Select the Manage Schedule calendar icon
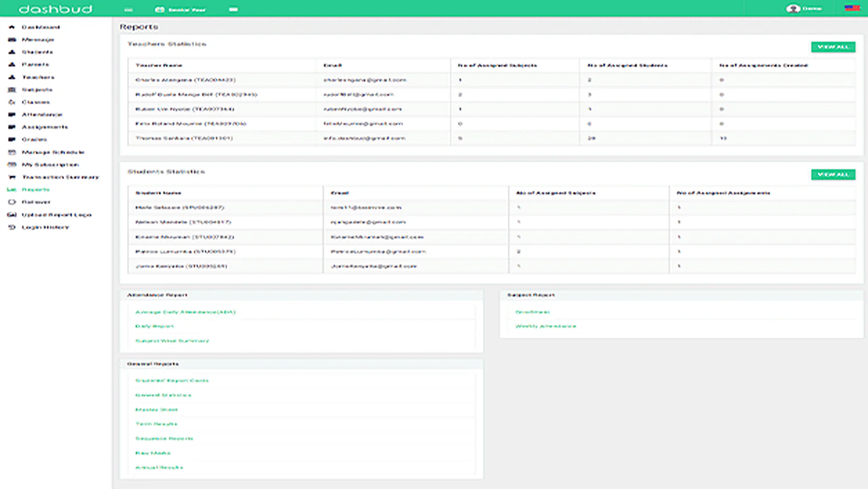Viewport: 868px width, 489px height. tap(12, 152)
